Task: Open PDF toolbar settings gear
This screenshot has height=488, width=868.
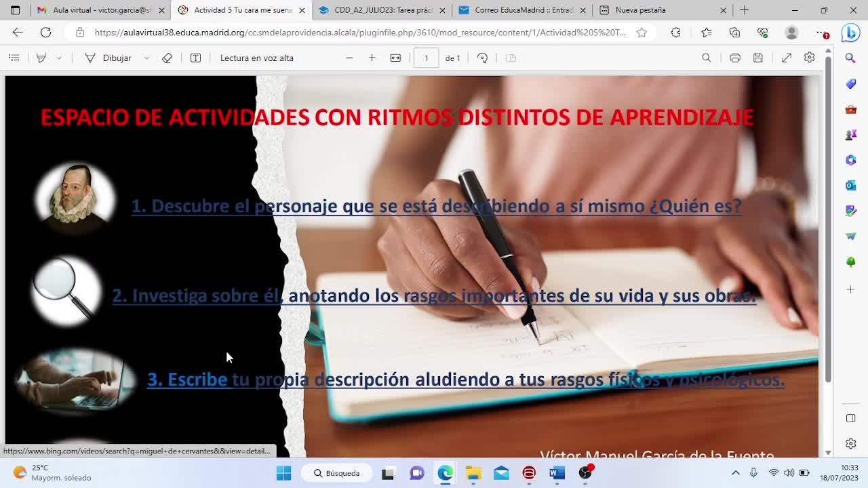Action: (x=809, y=58)
